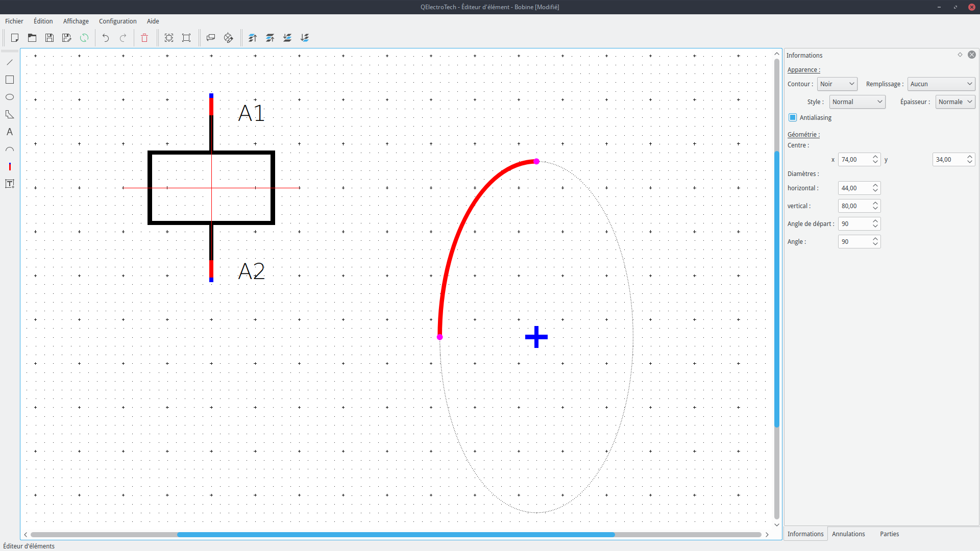The height and width of the screenshot is (551, 980).
Task: Select the red Terminal tool
Action: 10,166
